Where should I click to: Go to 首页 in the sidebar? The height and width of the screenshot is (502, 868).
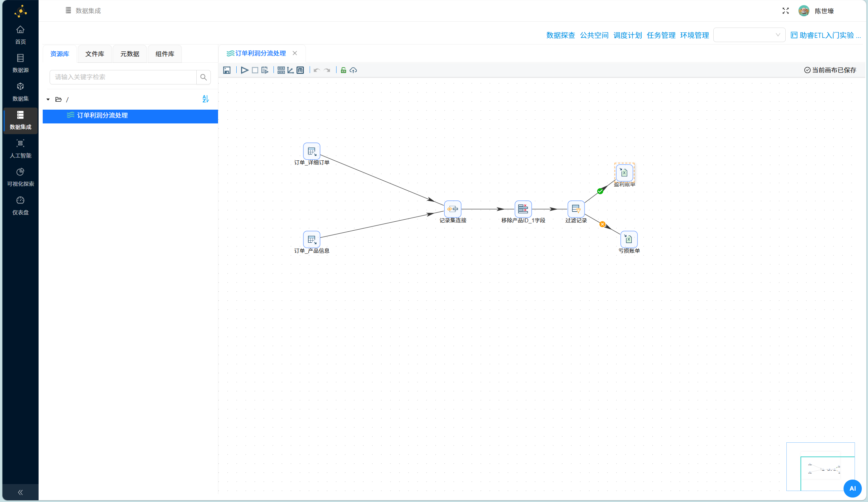pyautogui.click(x=20, y=35)
